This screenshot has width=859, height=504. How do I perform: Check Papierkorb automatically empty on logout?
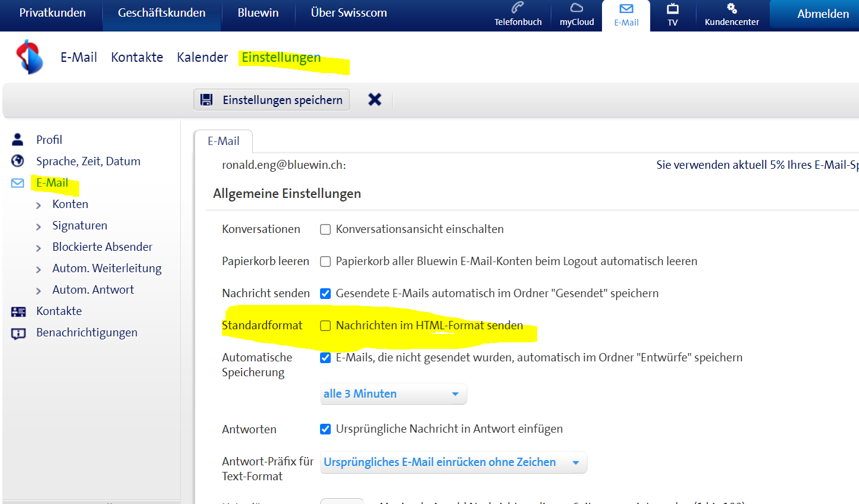(325, 262)
